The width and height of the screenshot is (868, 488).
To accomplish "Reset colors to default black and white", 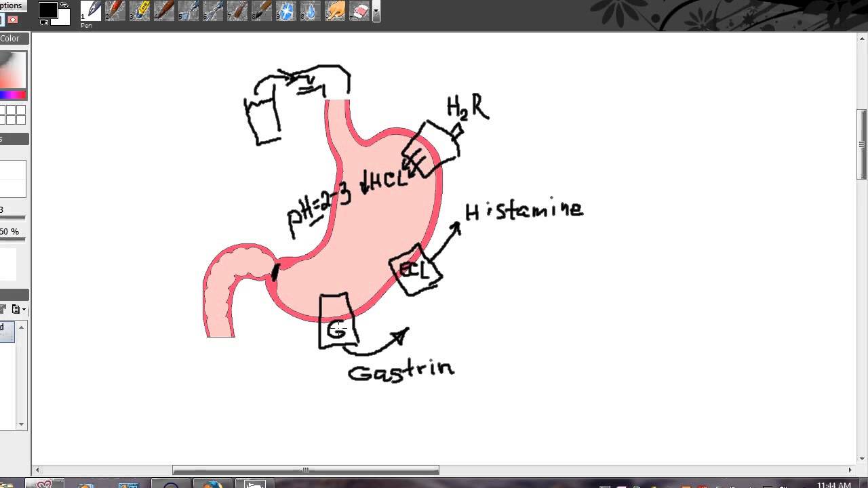I will [x=44, y=22].
